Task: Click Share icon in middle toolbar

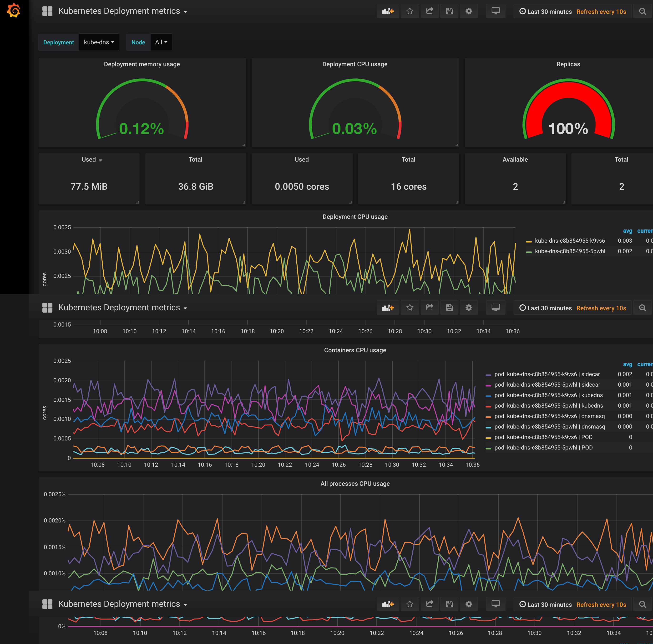Action: tap(430, 308)
